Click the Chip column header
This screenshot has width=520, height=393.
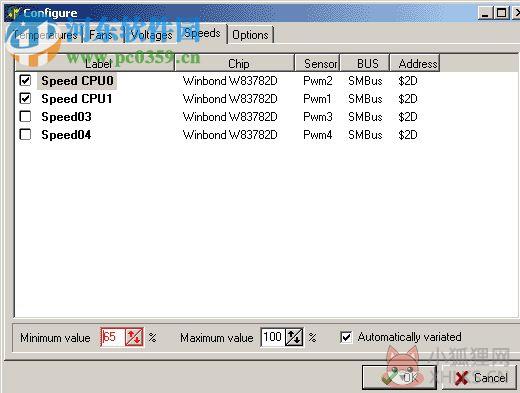click(x=235, y=63)
